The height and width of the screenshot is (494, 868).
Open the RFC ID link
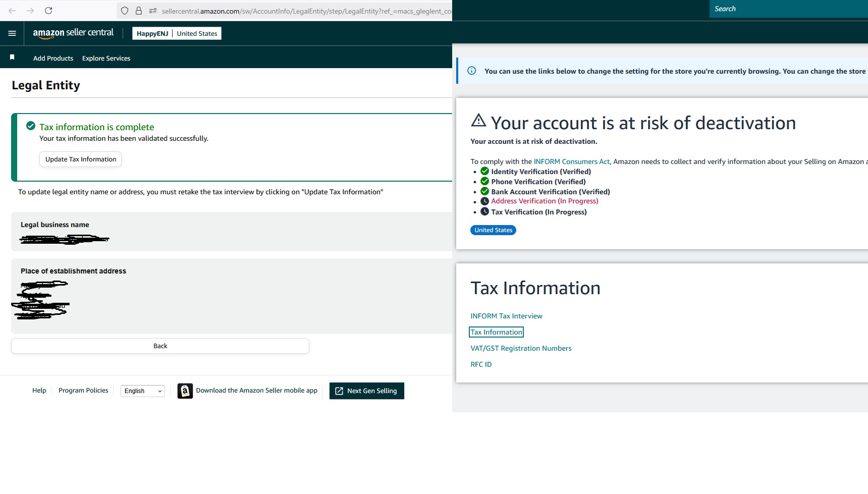tap(481, 364)
